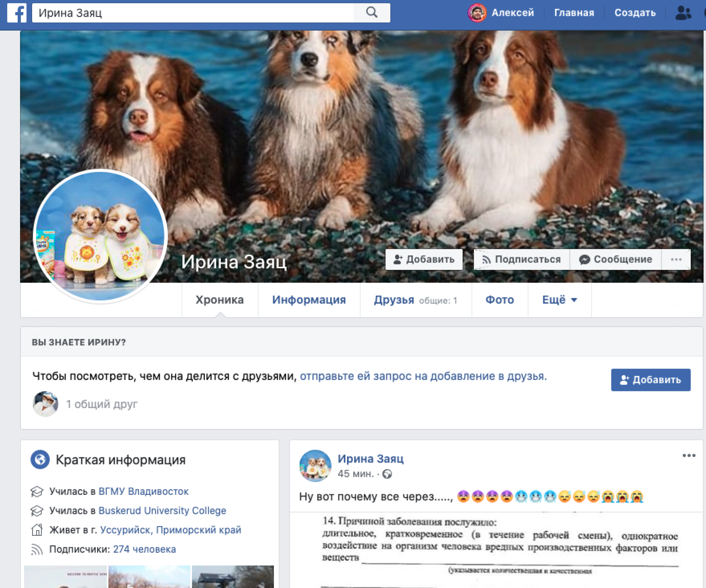Open Ирина Заяц's round profile picture

[100, 236]
